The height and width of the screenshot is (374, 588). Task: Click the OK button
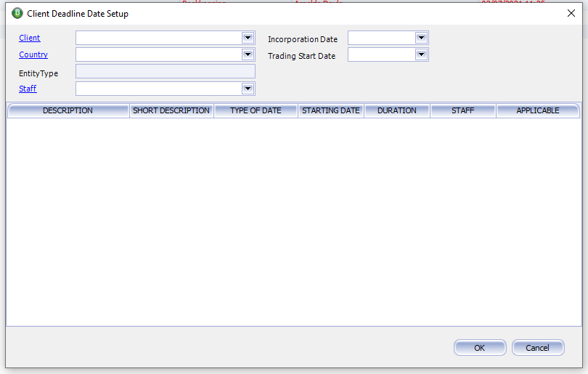pos(480,348)
